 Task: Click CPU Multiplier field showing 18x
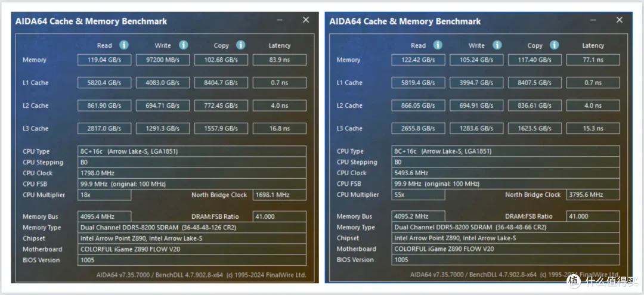104,195
